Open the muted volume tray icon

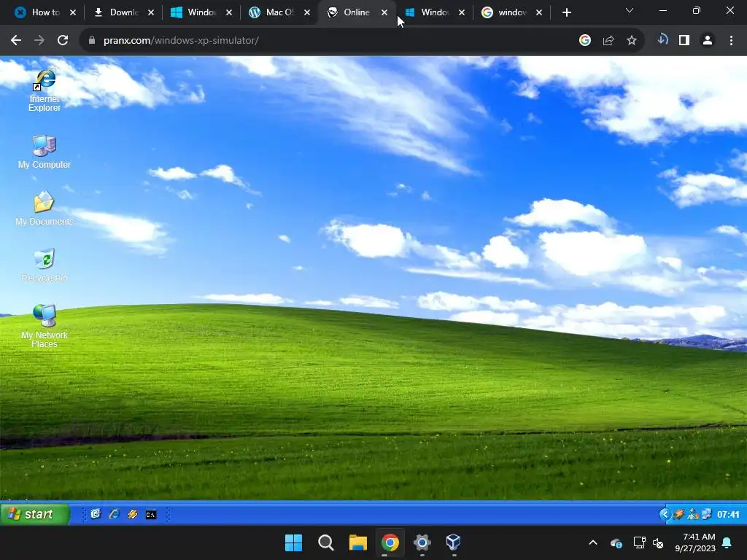pyautogui.click(x=659, y=542)
